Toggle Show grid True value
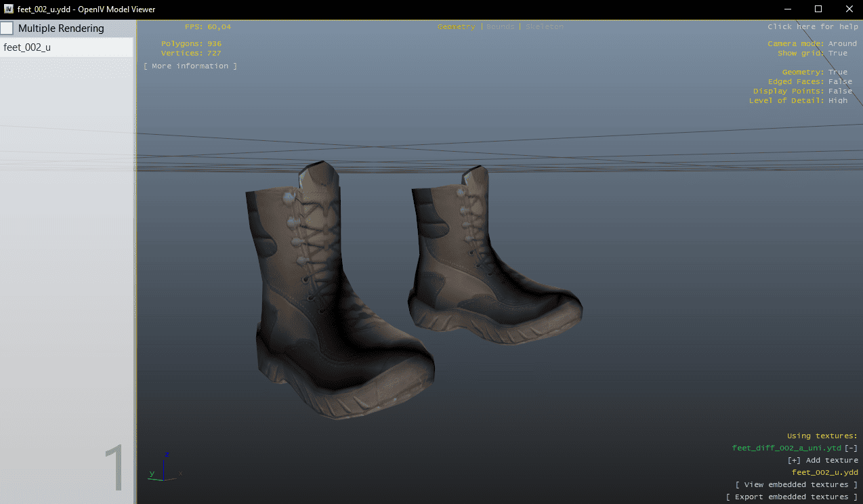Image resolution: width=863 pixels, height=504 pixels. 837,53
